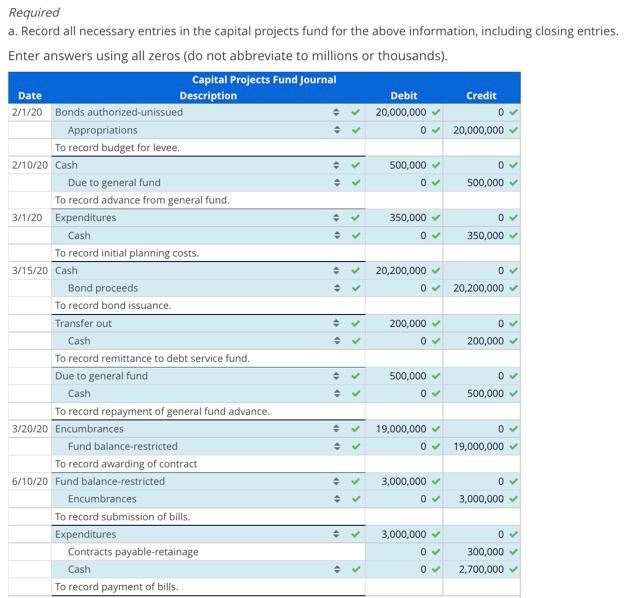Click the Contracts payable-retainage description cell
Viewport: 639px width, 598px height.
pos(208,552)
